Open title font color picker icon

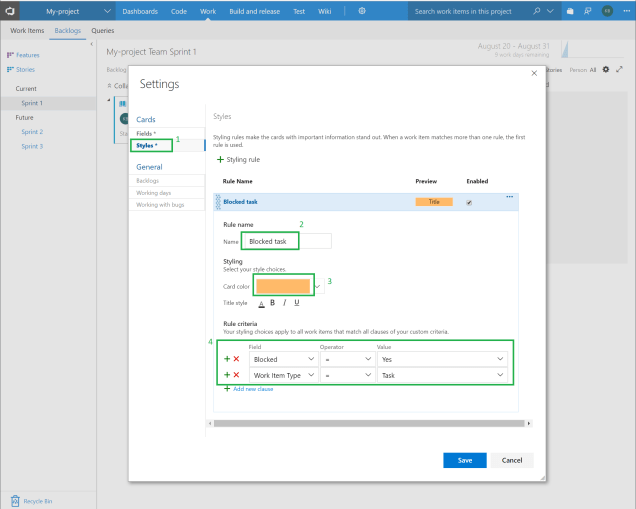[261, 302]
